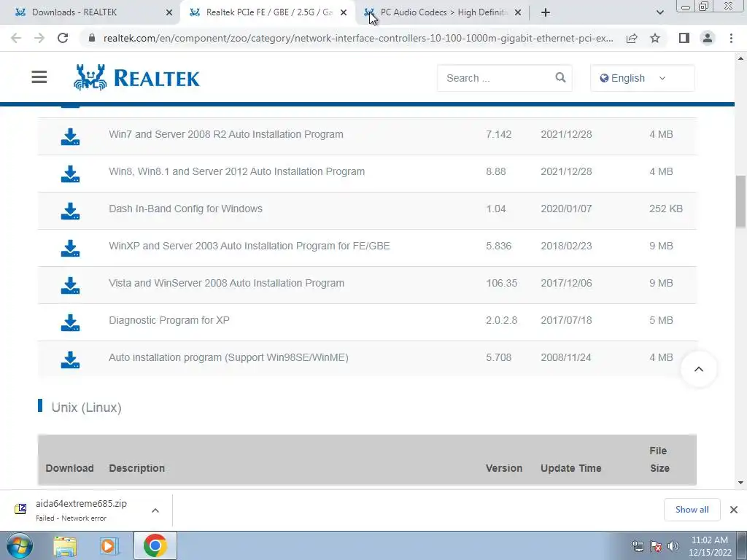This screenshot has height=560, width=747.
Task: Close the PC Audio Codecs tab
Action: pyautogui.click(x=518, y=12)
